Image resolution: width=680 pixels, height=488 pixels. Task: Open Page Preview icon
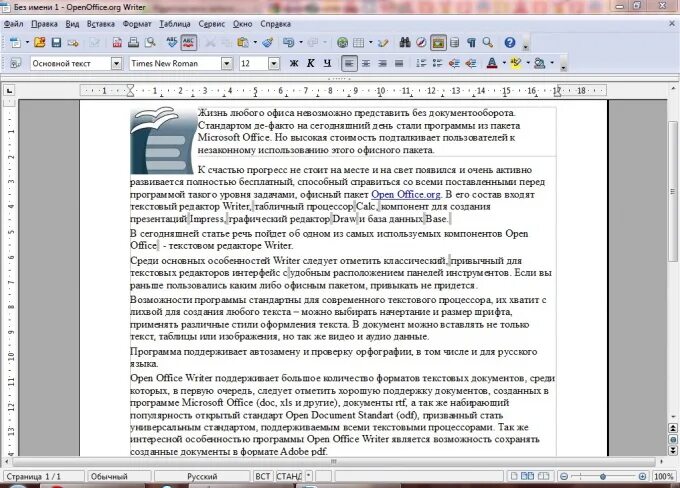[x=150, y=43]
